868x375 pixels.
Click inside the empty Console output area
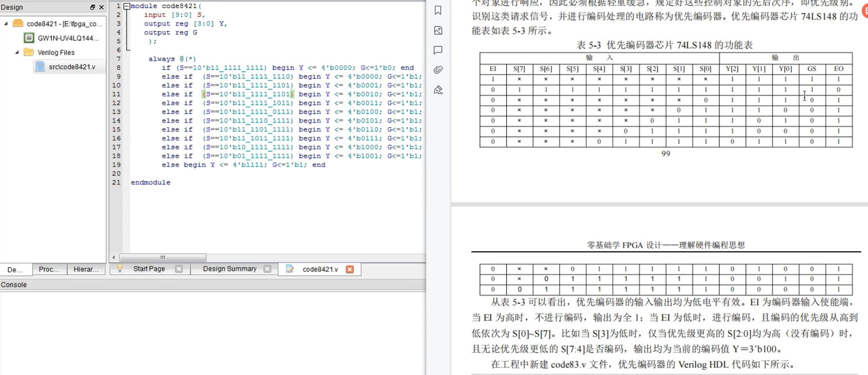pyautogui.click(x=213, y=333)
